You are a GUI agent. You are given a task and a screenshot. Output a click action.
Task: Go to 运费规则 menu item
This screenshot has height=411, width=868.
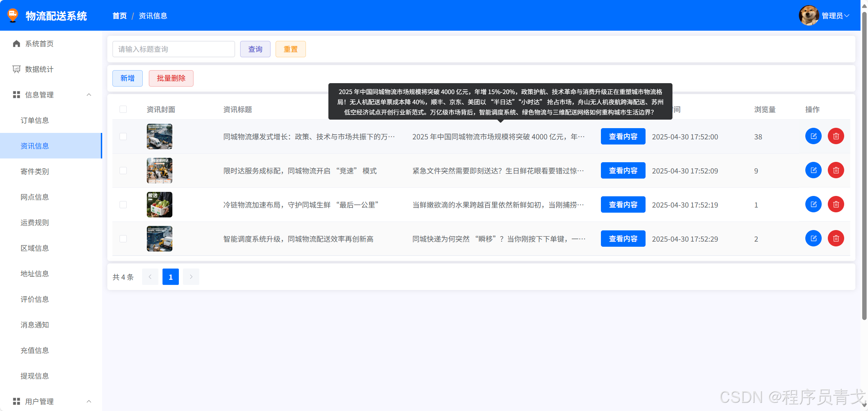tap(35, 223)
